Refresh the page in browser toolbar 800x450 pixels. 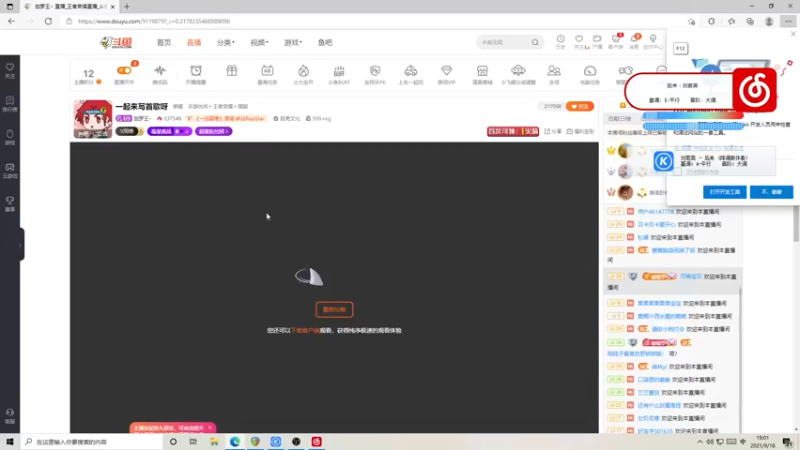pos(48,21)
